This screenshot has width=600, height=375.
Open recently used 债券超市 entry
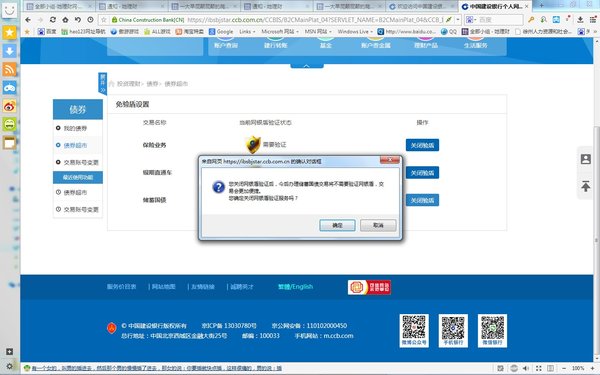point(75,192)
